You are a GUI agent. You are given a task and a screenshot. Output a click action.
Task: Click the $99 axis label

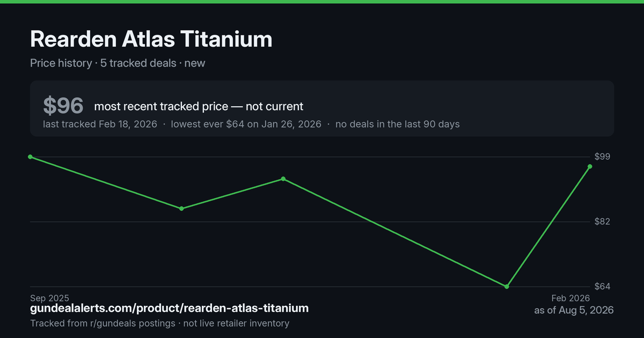pyautogui.click(x=603, y=157)
